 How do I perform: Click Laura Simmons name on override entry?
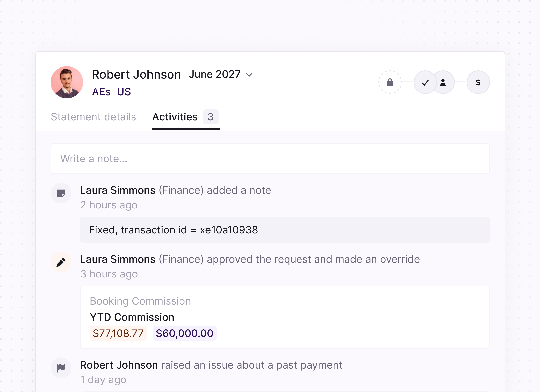(118, 259)
